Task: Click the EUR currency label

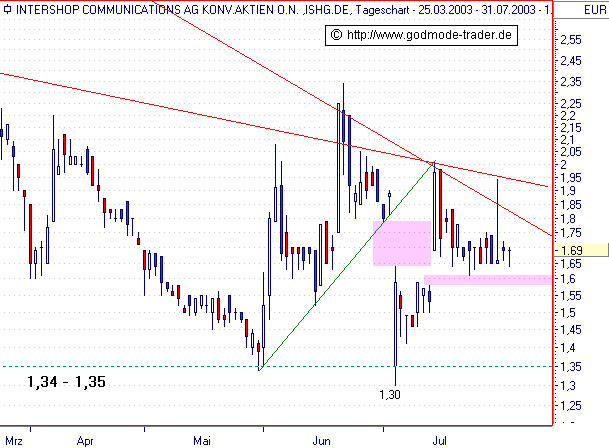Action: [595, 9]
